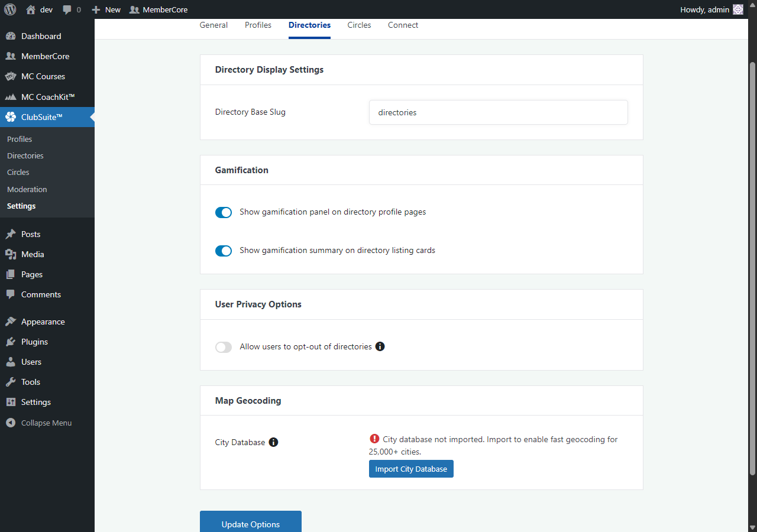The width and height of the screenshot is (757, 532).
Task: Open the MC CoachKit menu label
Action: tap(48, 97)
